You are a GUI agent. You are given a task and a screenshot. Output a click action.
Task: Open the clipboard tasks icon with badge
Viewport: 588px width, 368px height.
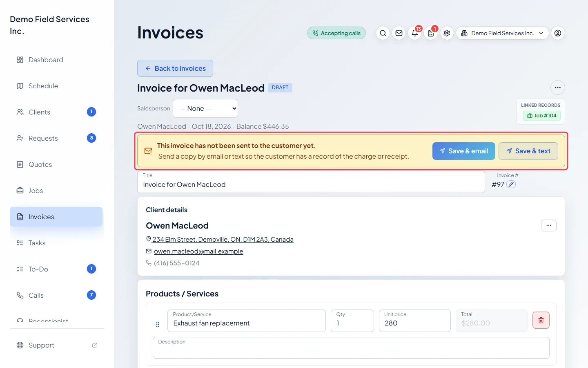(431, 33)
